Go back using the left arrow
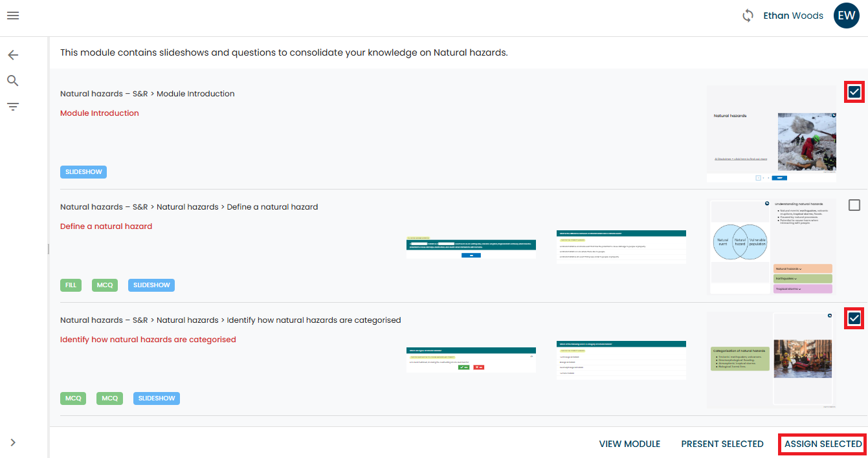This screenshot has width=868, height=458. [x=13, y=55]
